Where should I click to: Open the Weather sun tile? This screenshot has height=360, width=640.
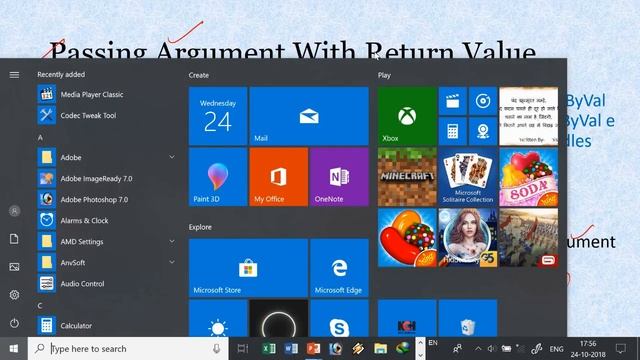coord(218,318)
